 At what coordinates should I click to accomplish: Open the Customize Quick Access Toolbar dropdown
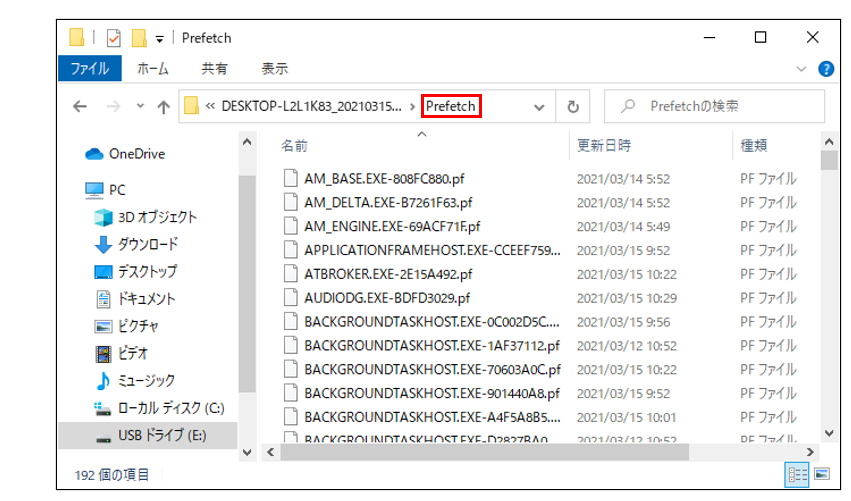tap(160, 39)
